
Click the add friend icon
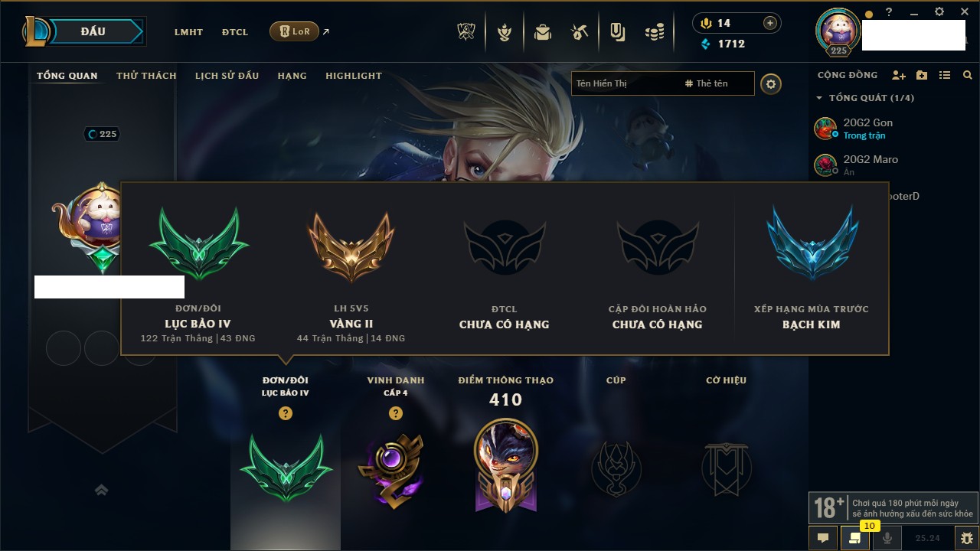[899, 75]
